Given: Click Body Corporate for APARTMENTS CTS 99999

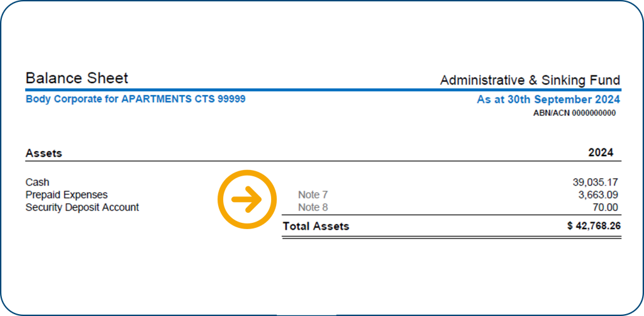Looking at the screenshot, I should coord(135,99).
